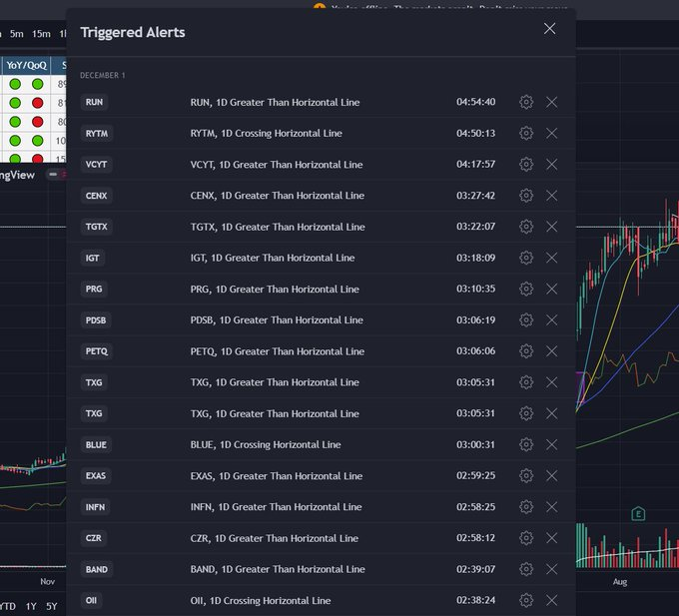The height and width of the screenshot is (616, 679).
Task: Click the RUN ticker tag
Action: pyautogui.click(x=94, y=102)
